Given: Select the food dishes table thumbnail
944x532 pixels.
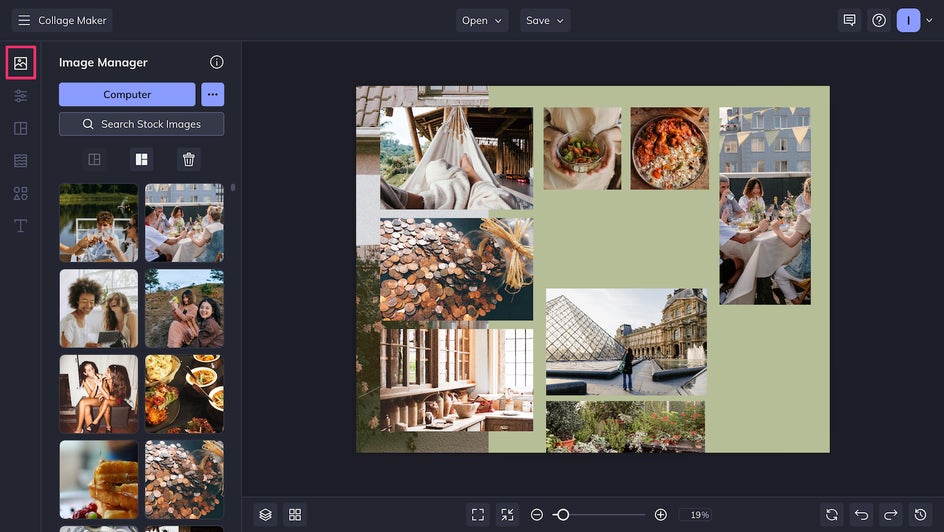Looking at the screenshot, I should coord(184,394).
